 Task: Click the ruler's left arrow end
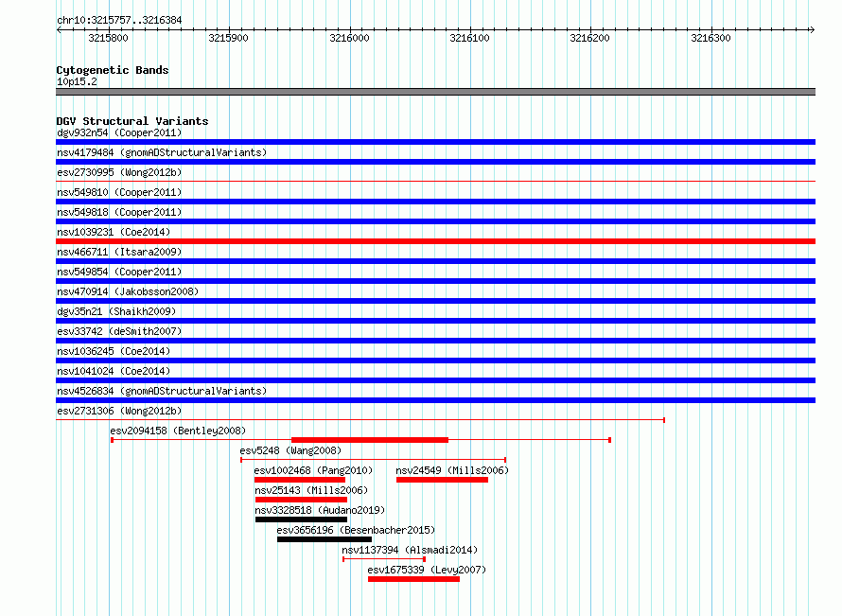point(59,30)
